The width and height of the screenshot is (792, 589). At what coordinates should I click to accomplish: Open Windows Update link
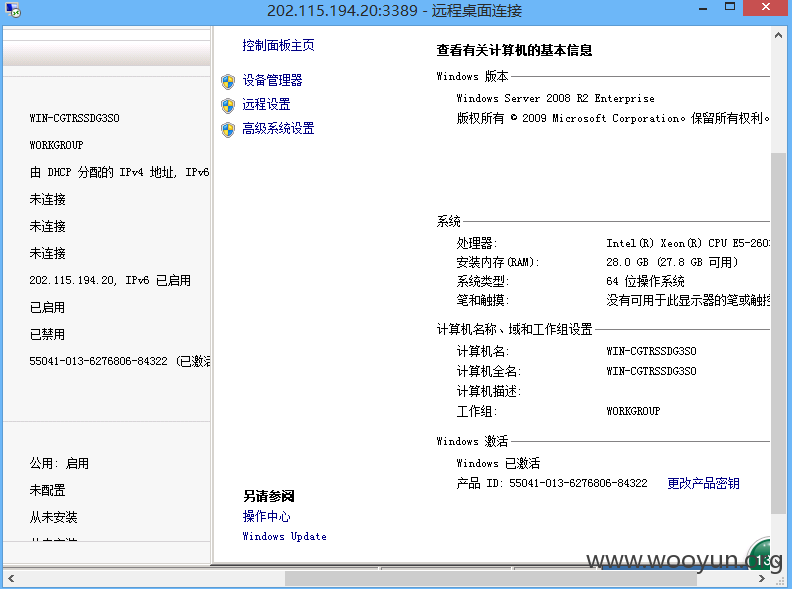click(x=284, y=536)
